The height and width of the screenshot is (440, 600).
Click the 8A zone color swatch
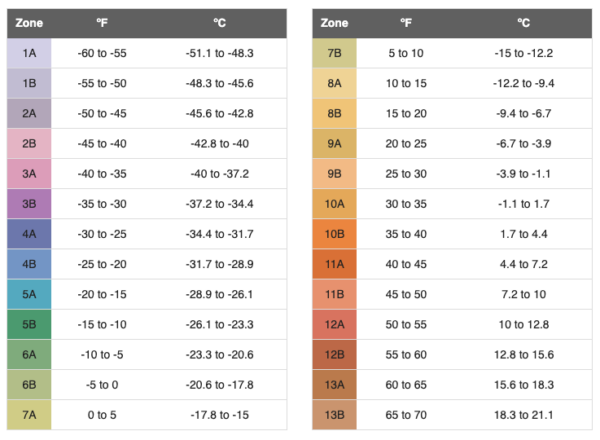pyautogui.click(x=334, y=83)
